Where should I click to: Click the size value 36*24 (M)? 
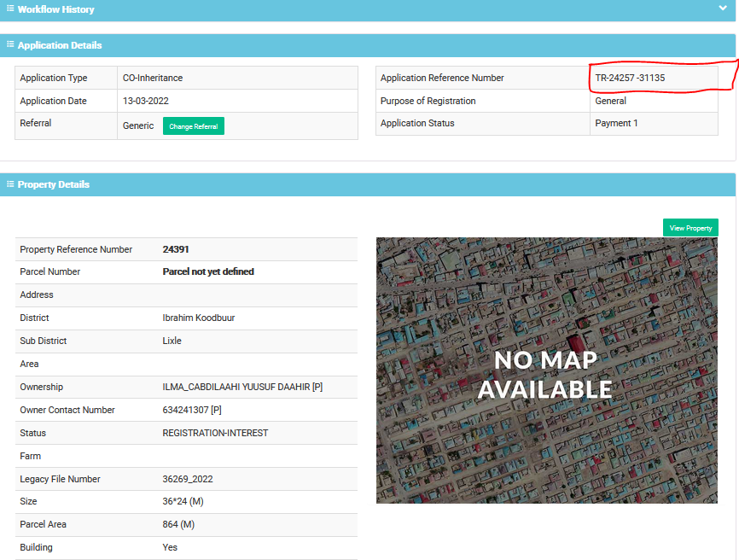point(183,502)
